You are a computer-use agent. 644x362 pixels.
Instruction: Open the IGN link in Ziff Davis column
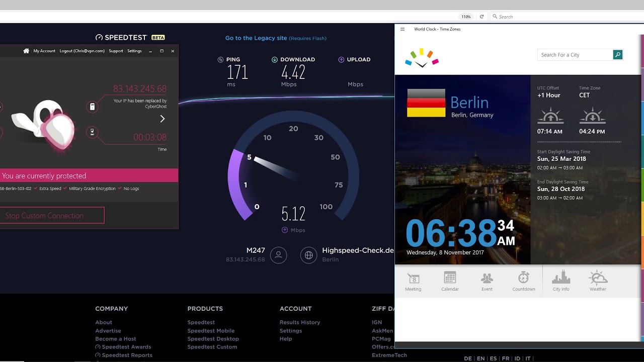coord(377,322)
